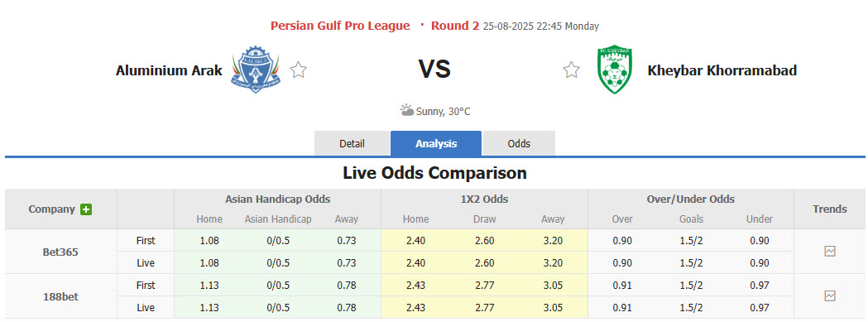Click Kheybar Khorramabad team crest
This screenshot has height=322, width=868.
(x=615, y=70)
